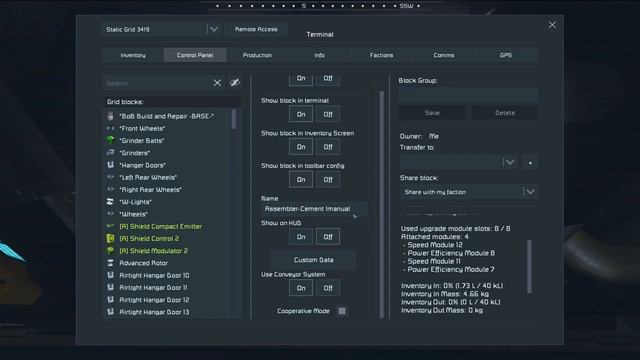Enable Use Conveyor System
Viewport: 640px width, 360px height.
click(x=301, y=288)
